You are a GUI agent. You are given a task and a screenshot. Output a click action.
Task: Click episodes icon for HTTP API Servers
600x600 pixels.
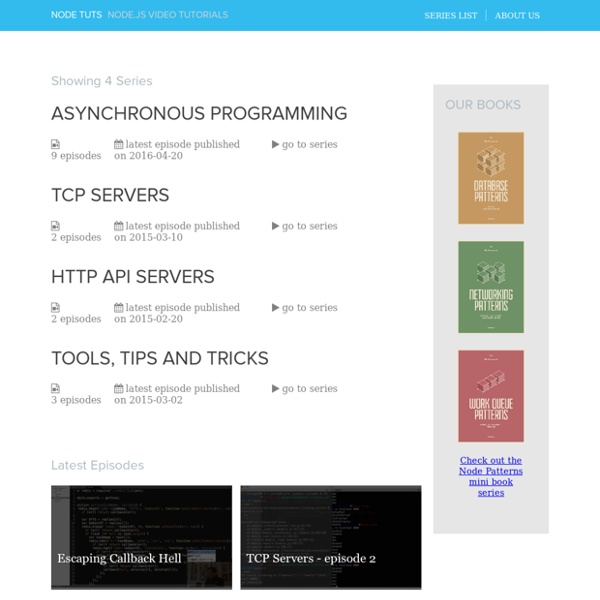[x=55, y=307]
